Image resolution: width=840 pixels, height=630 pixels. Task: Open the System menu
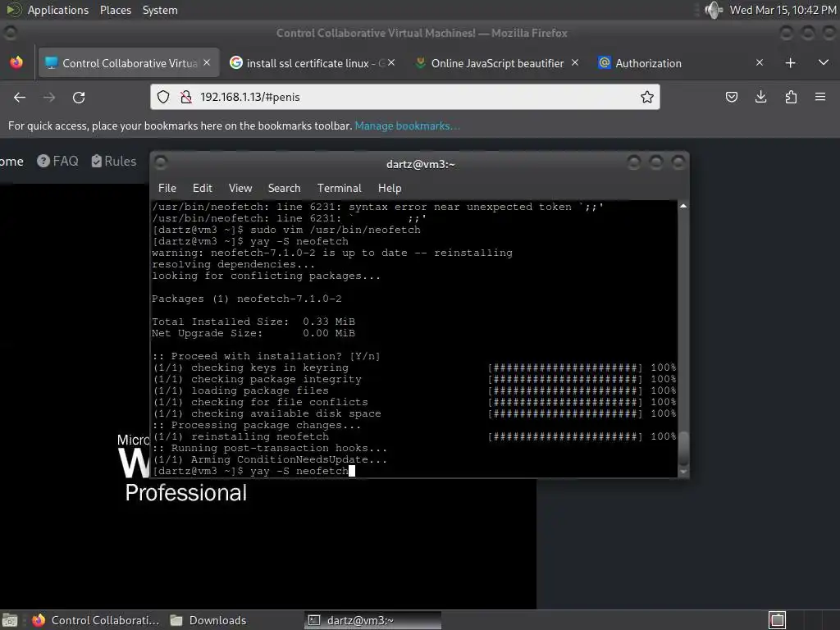click(160, 10)
